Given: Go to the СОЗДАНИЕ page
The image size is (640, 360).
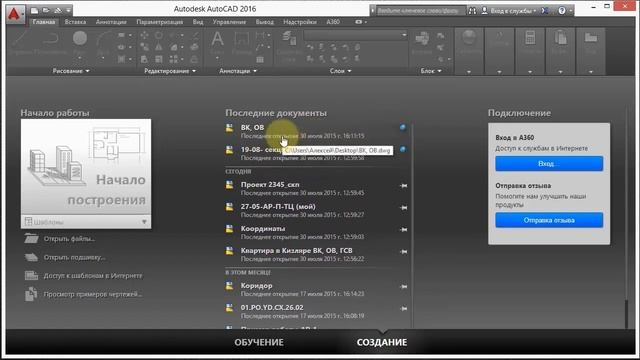Looking at the screenshot, I should (382, 342).
